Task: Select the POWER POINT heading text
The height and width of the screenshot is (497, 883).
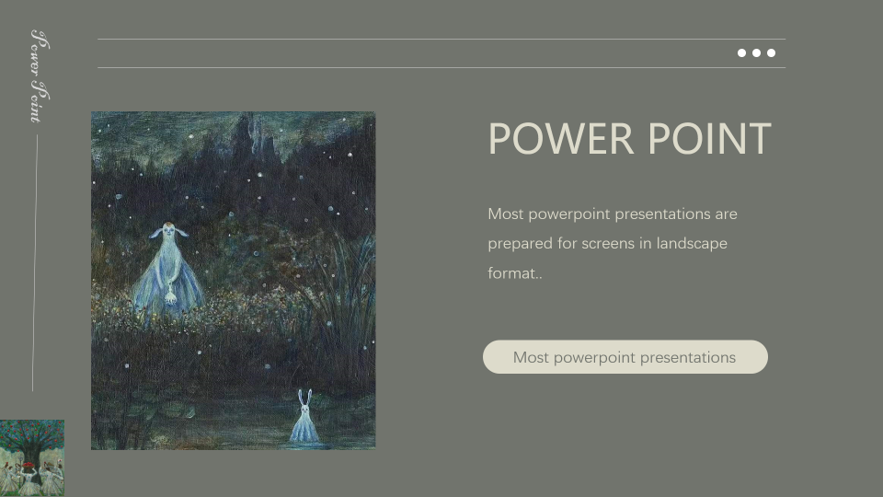Action: [x=629, y=138]
